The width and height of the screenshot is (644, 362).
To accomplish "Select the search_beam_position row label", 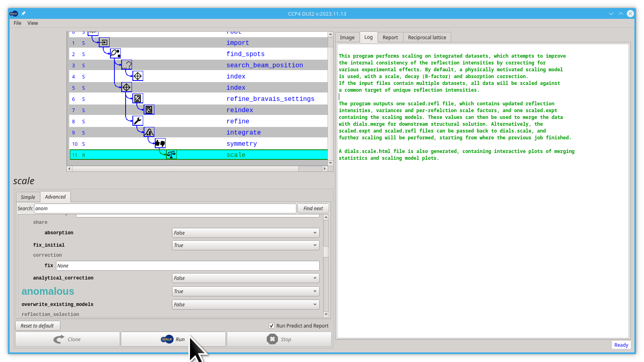I will [x=264, y=65].
